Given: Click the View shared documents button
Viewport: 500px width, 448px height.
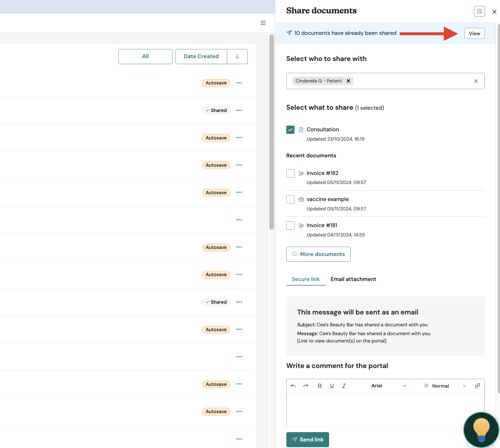Looking at the screenshot, I should tap(474, 33).
